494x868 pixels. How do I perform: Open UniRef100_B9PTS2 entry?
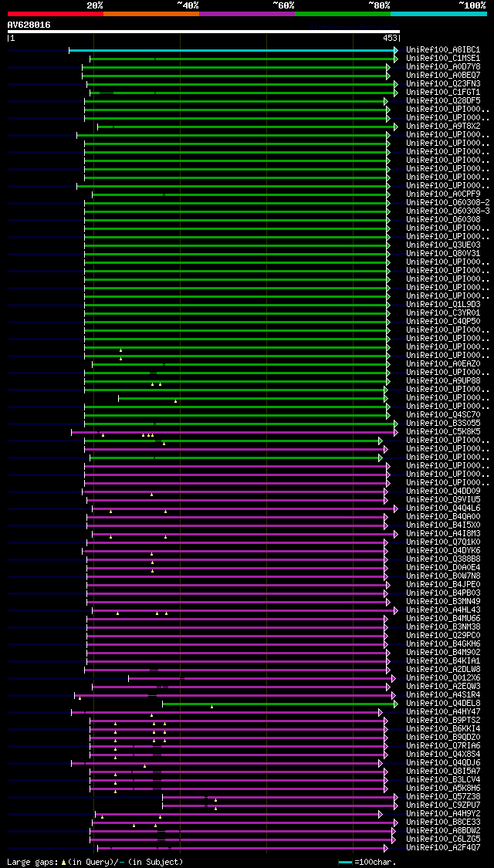pos(443,720)
